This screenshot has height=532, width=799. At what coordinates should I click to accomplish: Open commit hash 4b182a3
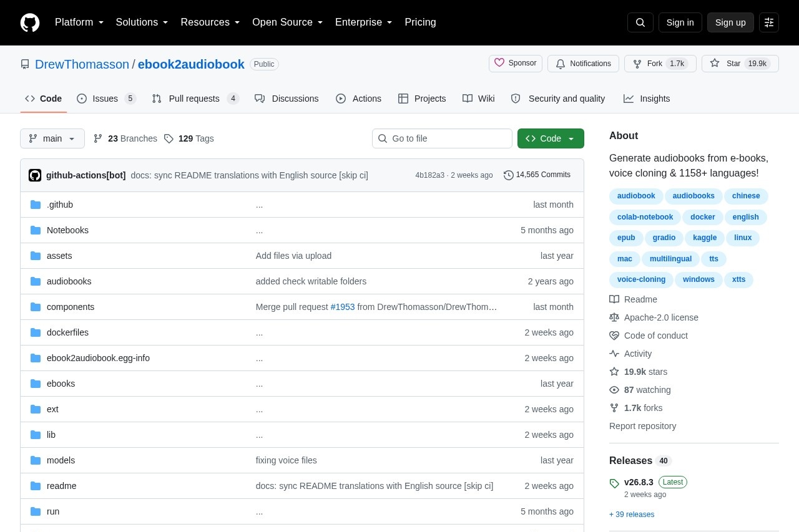click(430, 175)
